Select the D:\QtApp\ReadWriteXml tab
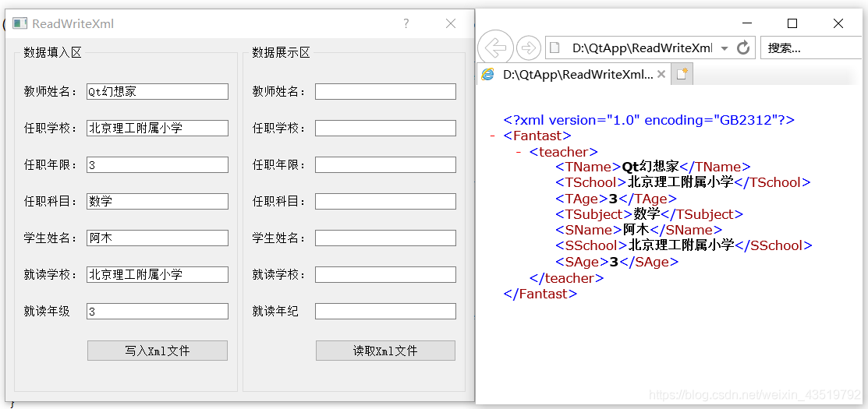Viewport: 868px width, 409px height. click(x=574, y=75)
